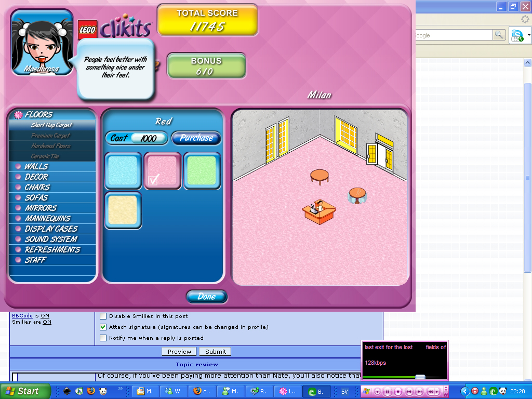The width and height of the screenshot is (532, 399).
Task: Click the black bird icon in Quick Launch
Action: click(67, 391)
